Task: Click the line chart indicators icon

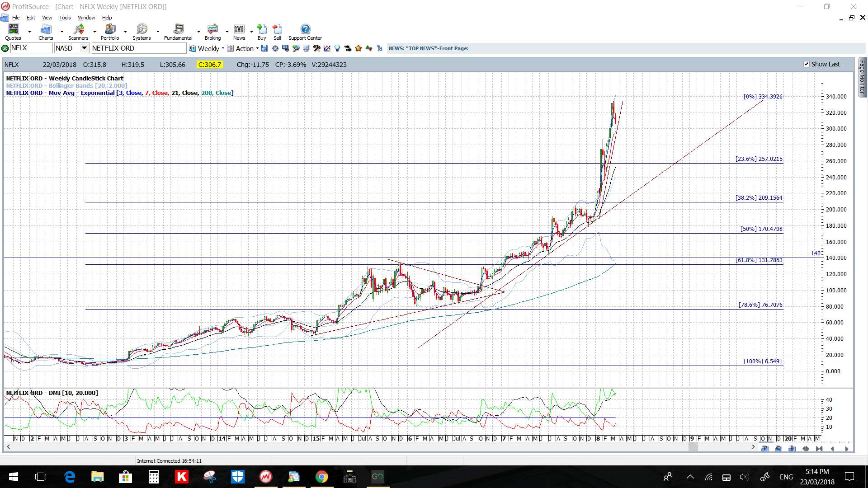Action: (327, 48)
